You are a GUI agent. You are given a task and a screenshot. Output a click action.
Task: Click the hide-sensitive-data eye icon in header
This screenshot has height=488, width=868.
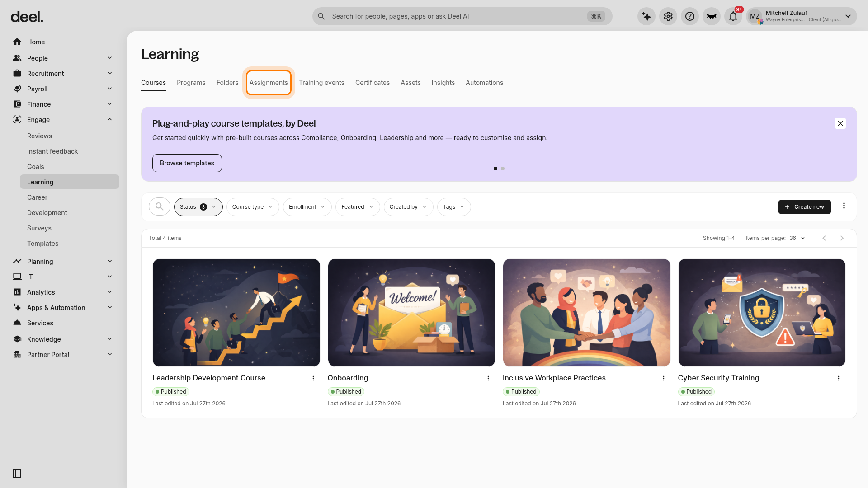click(712, 16)
